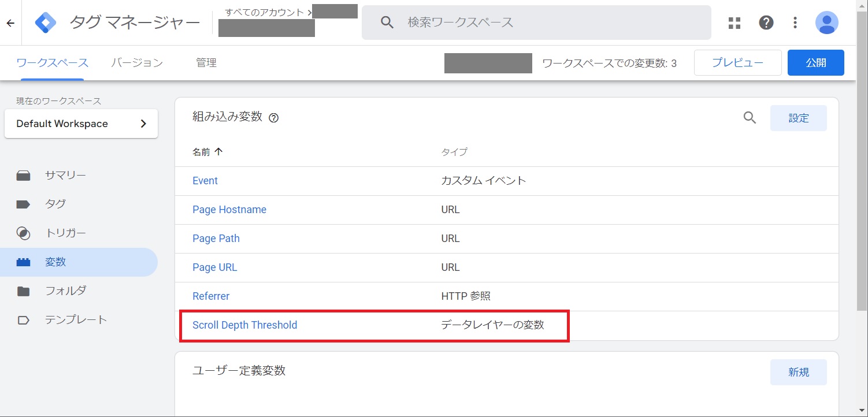Switch to the バージョン tab
Screen dimensions: 868x417
(137, 63)
